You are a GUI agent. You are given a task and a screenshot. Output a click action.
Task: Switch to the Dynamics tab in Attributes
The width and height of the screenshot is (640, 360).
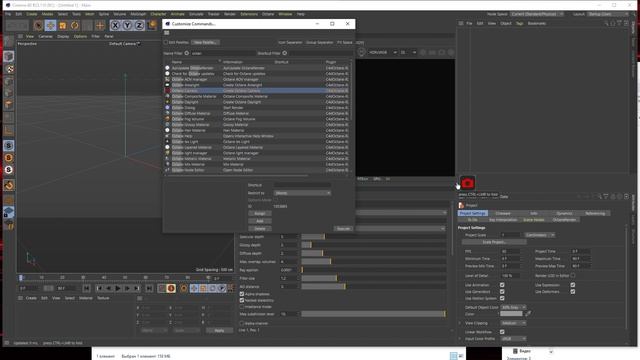564,213
